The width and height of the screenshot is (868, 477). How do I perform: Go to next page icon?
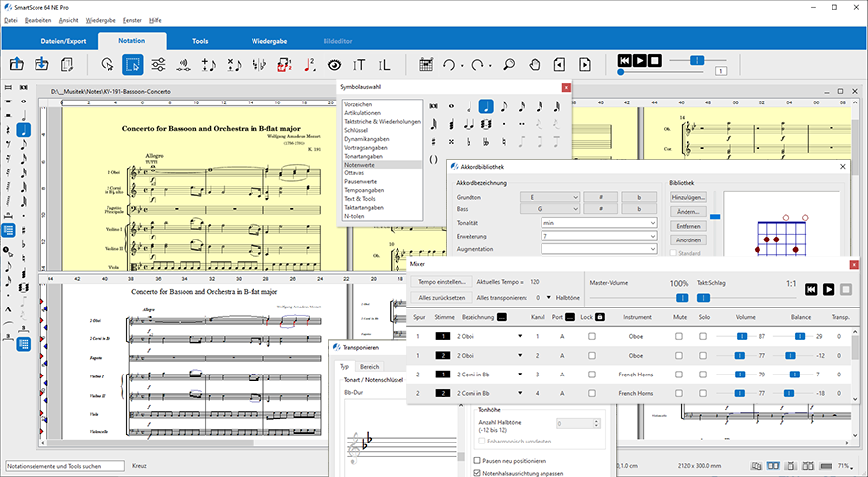pyautogui.click(x=585, y=65)
